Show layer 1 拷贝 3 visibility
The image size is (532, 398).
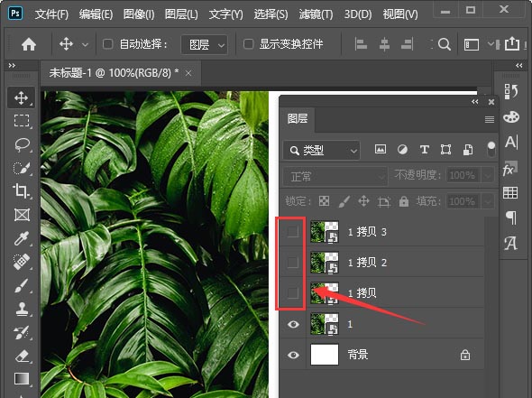click(x=293, y=232)
